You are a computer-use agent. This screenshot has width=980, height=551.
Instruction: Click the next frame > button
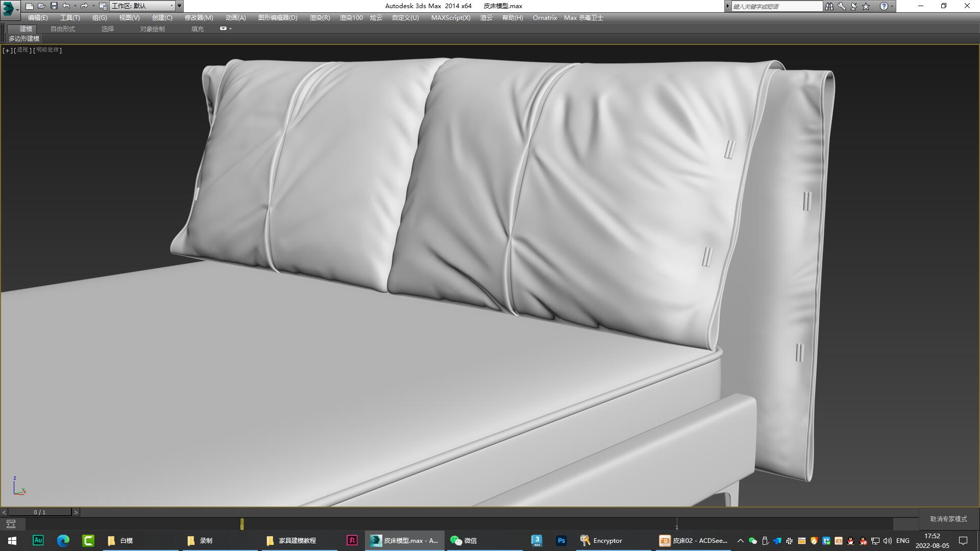coord(76,512)
